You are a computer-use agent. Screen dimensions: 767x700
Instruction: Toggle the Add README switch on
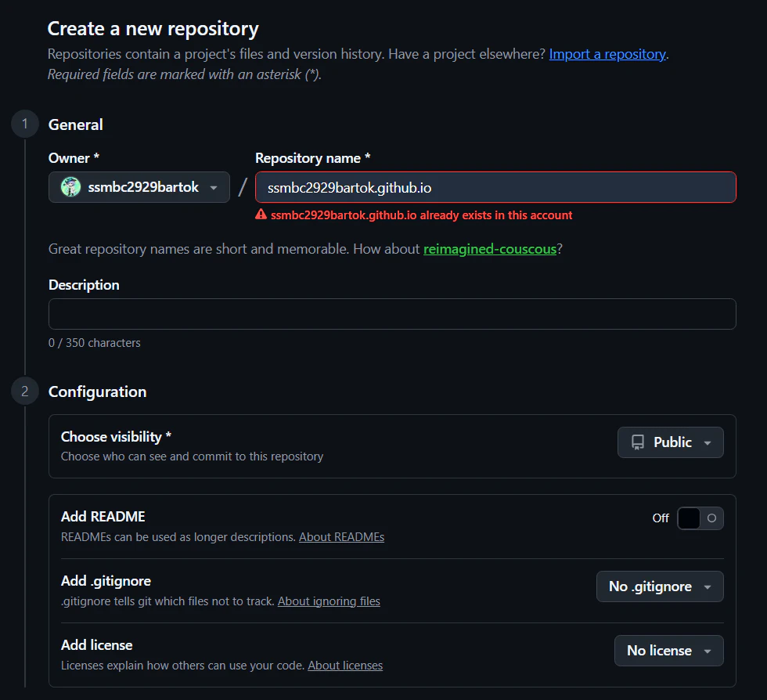pos(700,518)
